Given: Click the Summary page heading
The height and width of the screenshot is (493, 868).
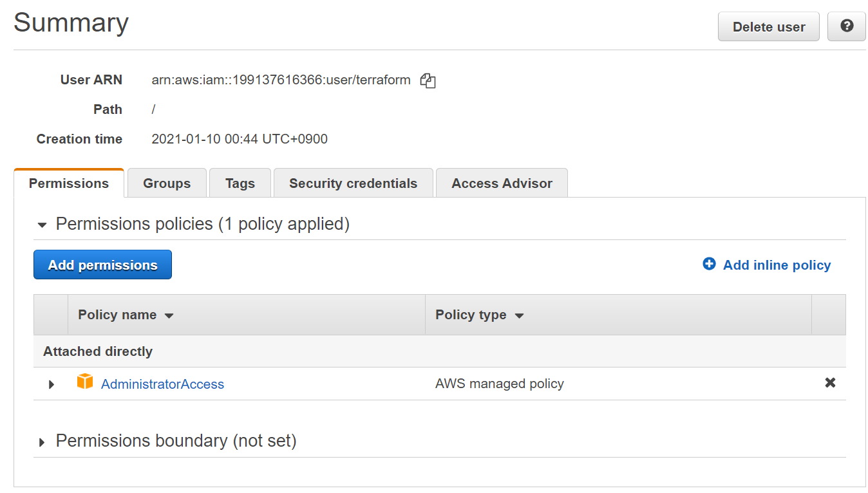Looking at the screenshot, I should tap(71, 23).
